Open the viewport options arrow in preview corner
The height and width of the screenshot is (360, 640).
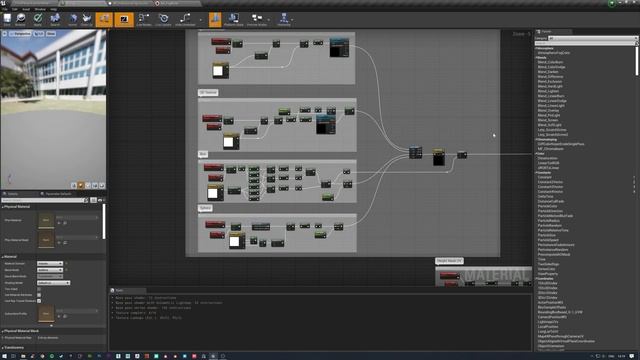(x=4, y=33)
